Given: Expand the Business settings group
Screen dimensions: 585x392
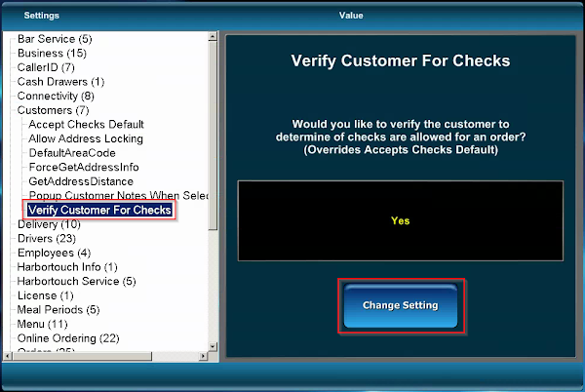Looking at the screenshot, I should tap(52, 53).
